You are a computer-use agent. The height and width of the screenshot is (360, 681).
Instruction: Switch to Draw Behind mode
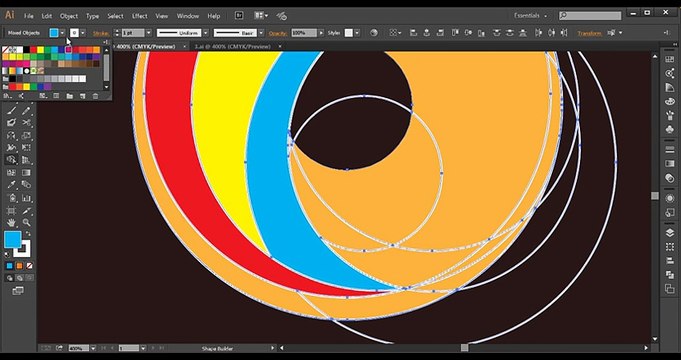20,278
